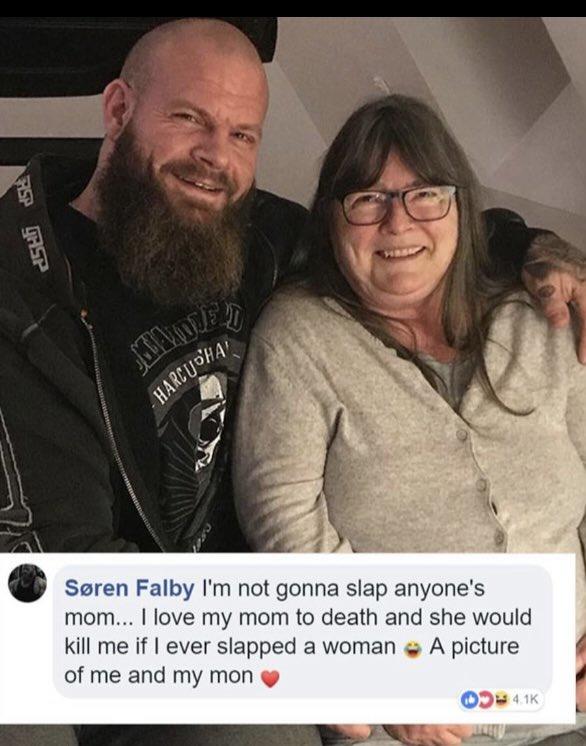The image size is (586, 746).
Task: Click the Haha laughing reaction icon
Action: (499, 700)
